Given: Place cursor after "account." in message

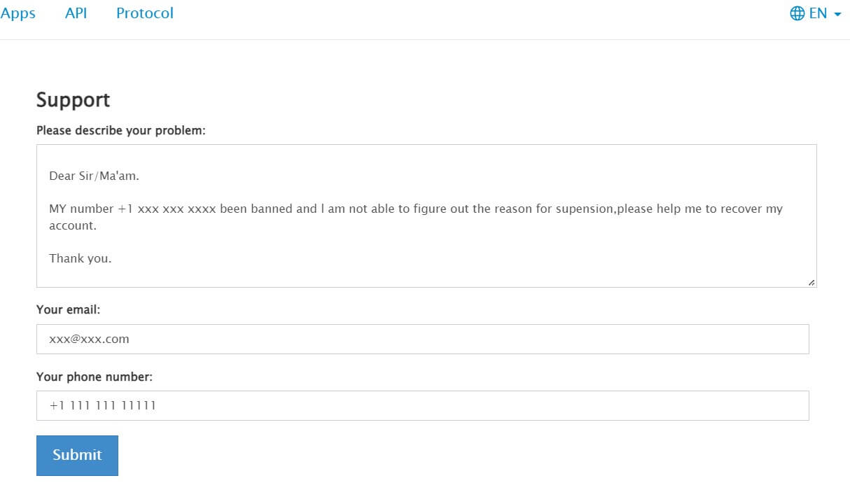Looking at the screenshot, I should [x=97, y=225].
